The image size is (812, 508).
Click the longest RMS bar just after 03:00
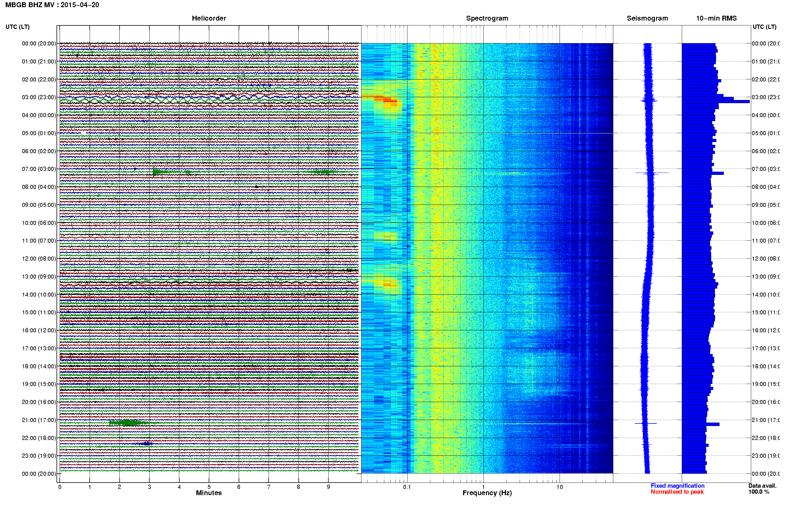pos(716,101)
